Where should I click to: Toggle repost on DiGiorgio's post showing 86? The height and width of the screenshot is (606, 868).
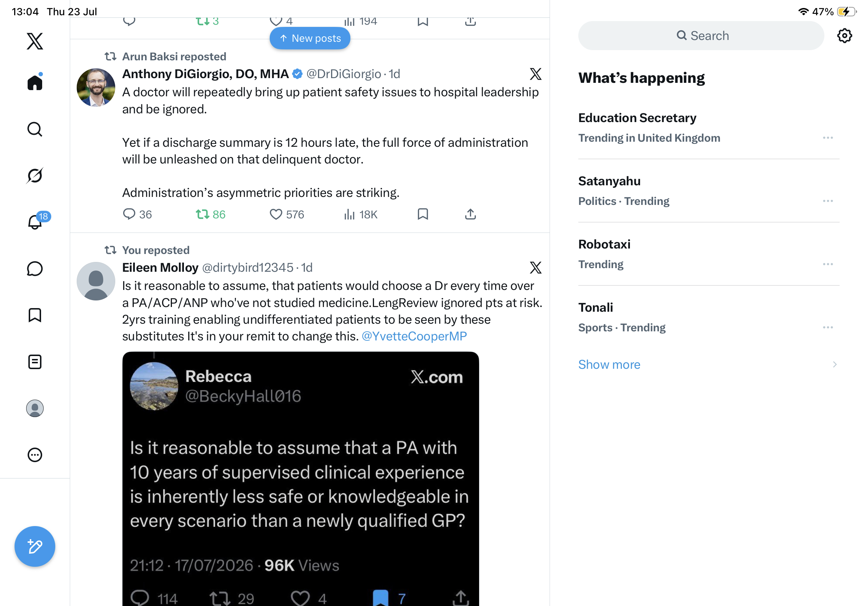click(210, 214)
